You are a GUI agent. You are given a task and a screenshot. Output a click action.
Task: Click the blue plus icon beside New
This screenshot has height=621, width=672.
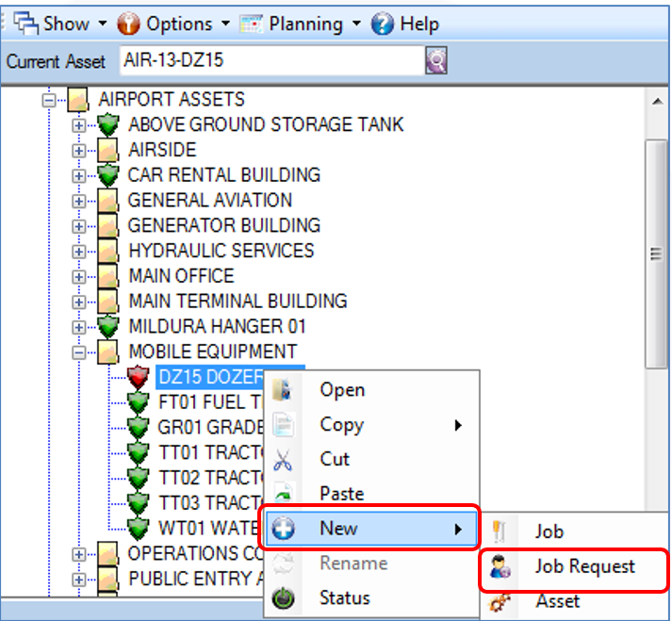pyautogui.click(x=284, y=529)
